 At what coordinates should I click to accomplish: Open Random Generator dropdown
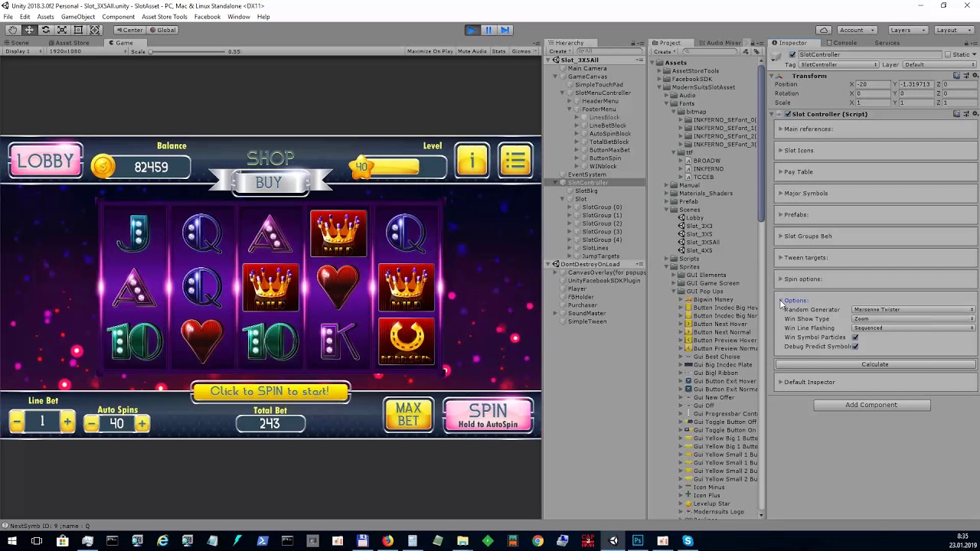tap(913, 310)
